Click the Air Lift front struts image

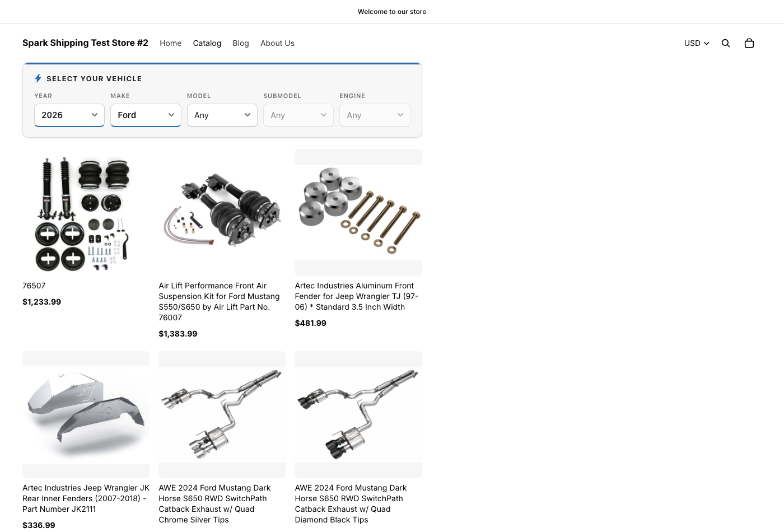coord(222,213)
